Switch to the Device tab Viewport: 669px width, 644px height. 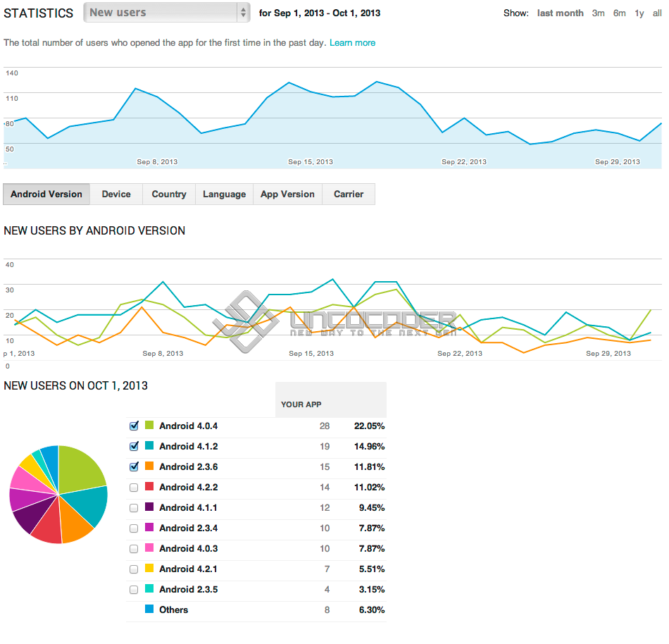click(116, 194)
